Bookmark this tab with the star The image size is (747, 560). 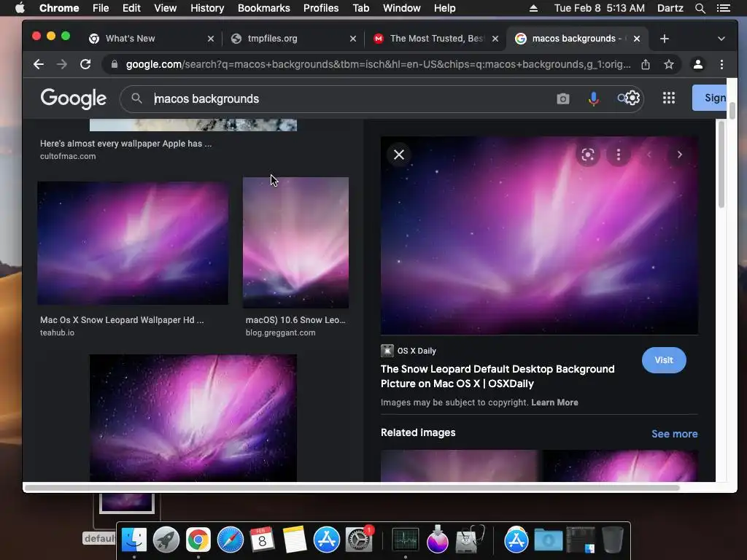tap(669, 64)
